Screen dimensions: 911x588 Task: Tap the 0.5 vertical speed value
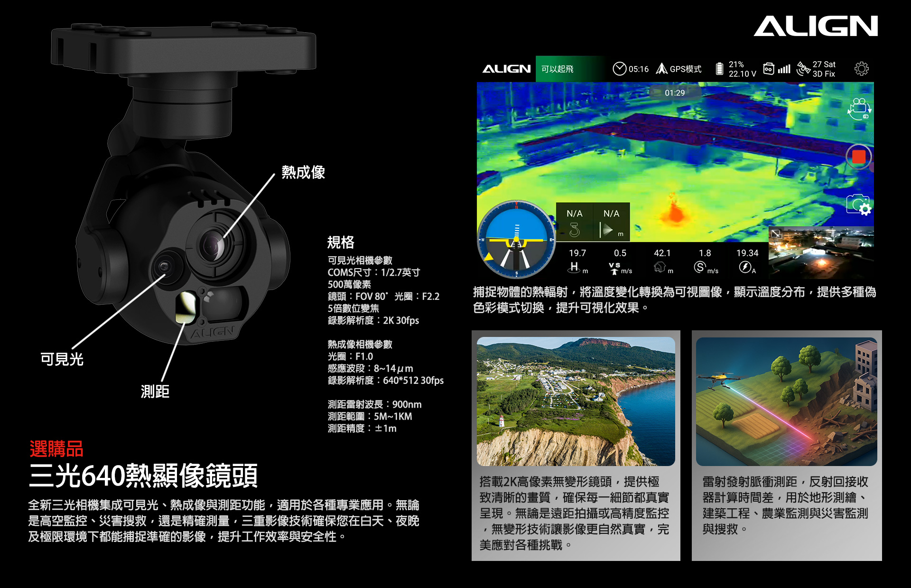click(620, 253)
